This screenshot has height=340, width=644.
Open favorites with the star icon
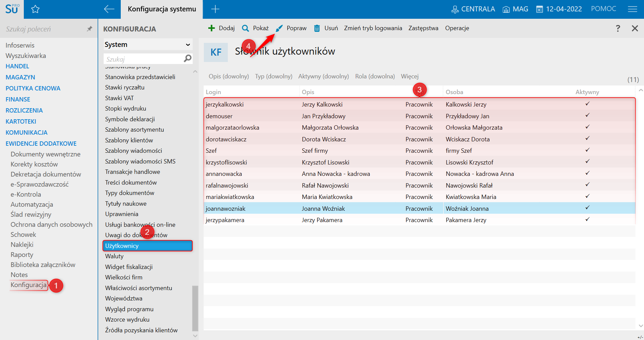coord(35,9)
